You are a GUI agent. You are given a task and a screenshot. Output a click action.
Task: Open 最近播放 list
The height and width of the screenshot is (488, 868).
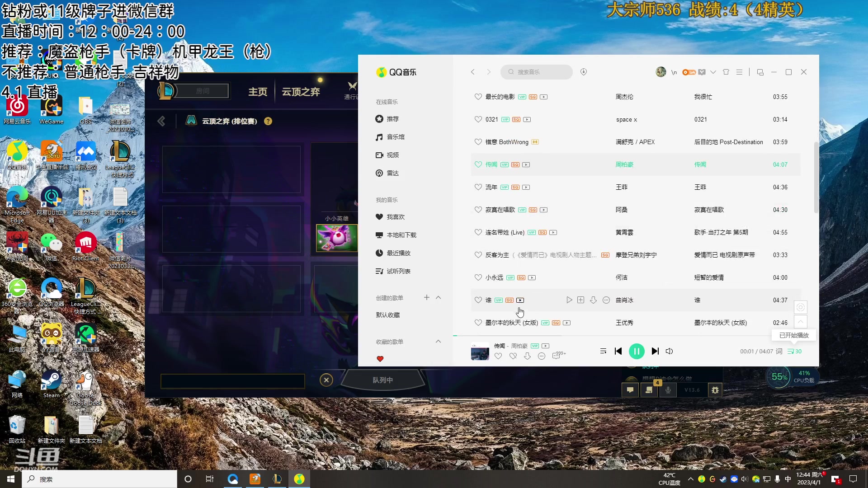pos(393,253)
